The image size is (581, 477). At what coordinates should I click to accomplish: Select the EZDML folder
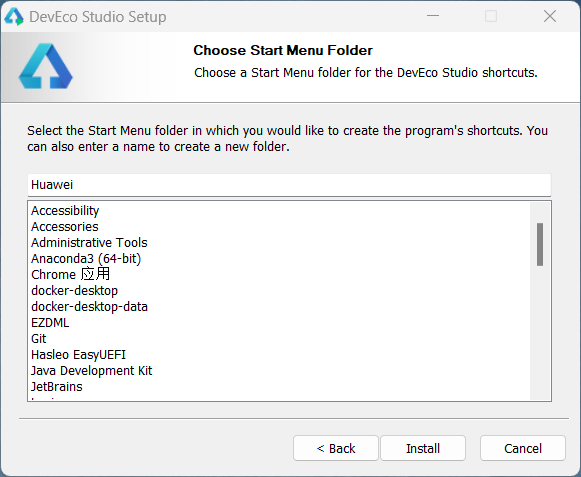[50, 322]
